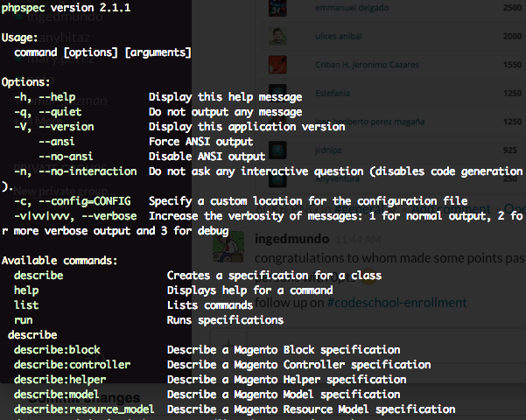Click 'command [options] [arguments]' usage line
The image size is (526, 420).
coord(102,52)
